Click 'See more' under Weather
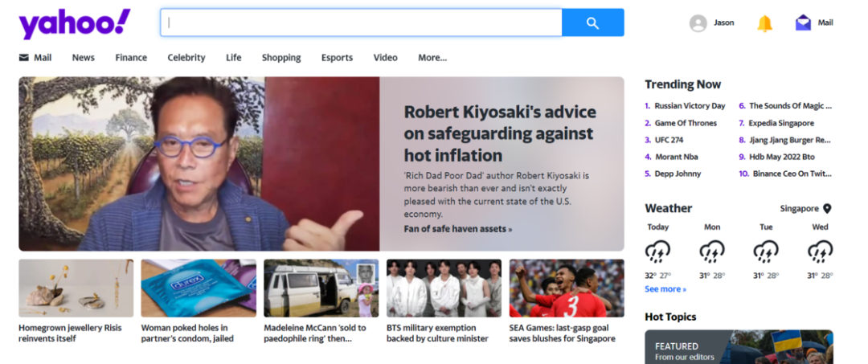The height and width of the screenshot is (364, 868). (x=665, y=289)
